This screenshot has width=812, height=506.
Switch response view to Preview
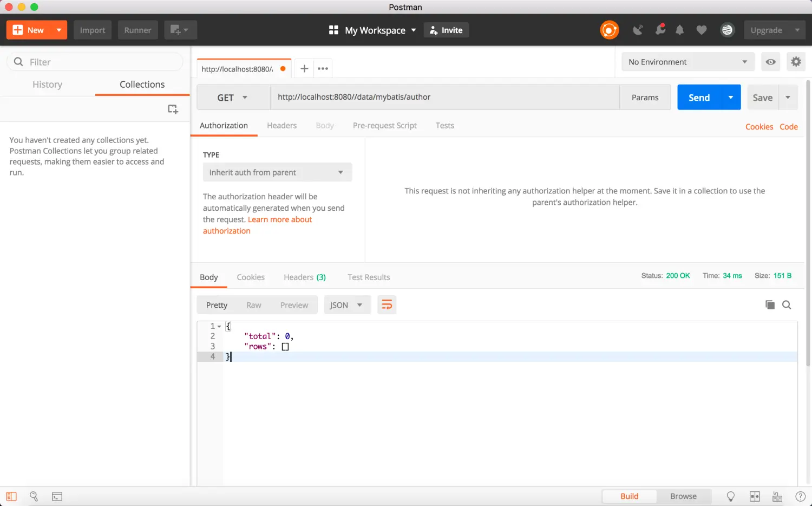click(x=294, y=305)
